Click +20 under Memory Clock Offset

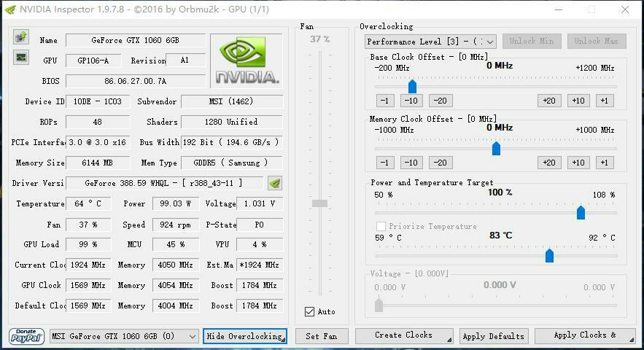[549, 163]
